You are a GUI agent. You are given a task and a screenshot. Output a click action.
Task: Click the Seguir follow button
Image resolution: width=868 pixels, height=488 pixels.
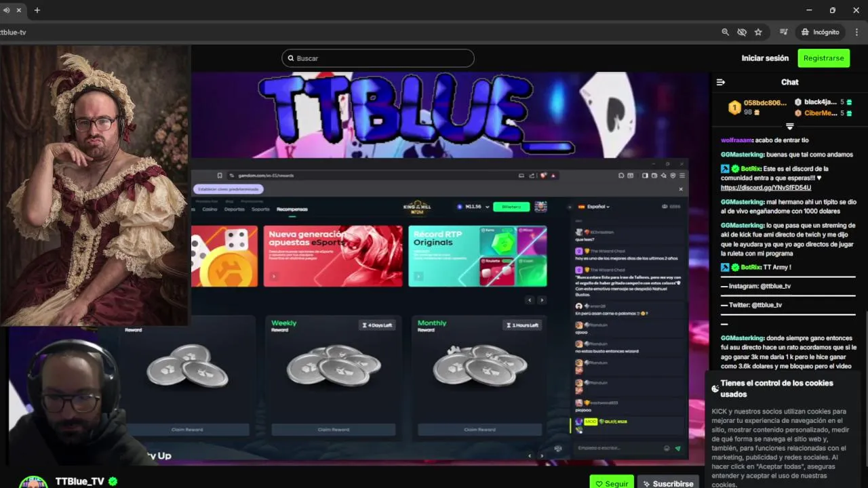612,483
